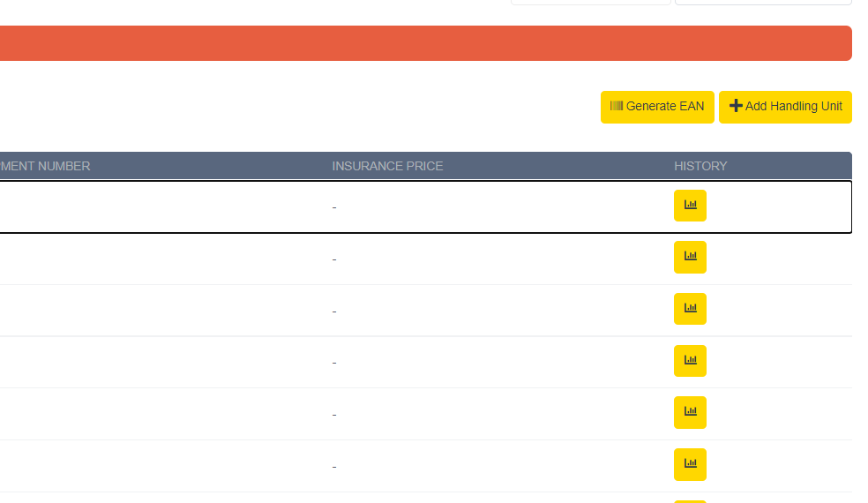Open history chart for the second row
868x503 pixels.
click(x=690, y=257)
